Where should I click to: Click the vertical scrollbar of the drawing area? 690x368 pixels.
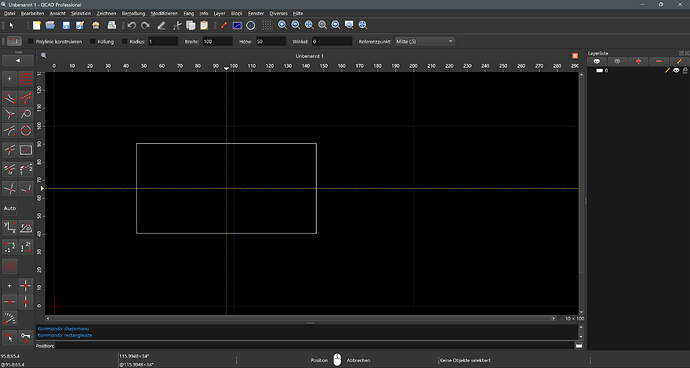[x=581, y=192]
